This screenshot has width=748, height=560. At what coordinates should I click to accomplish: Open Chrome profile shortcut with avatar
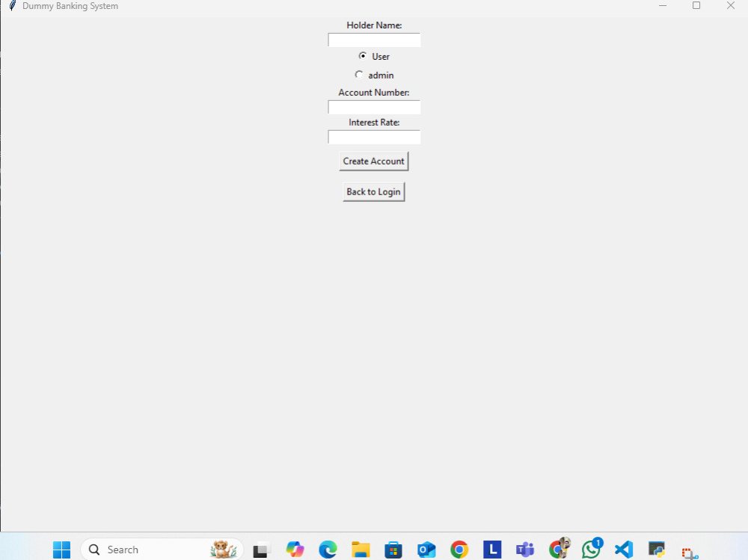point(559,549)
